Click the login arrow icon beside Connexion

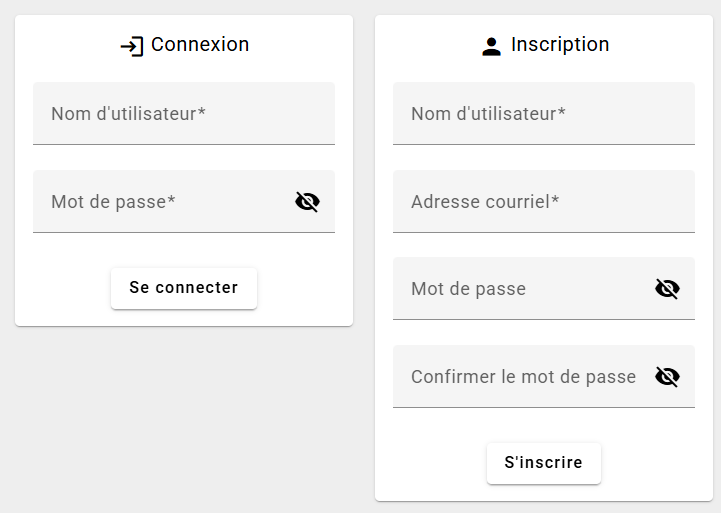coord(132,46)
